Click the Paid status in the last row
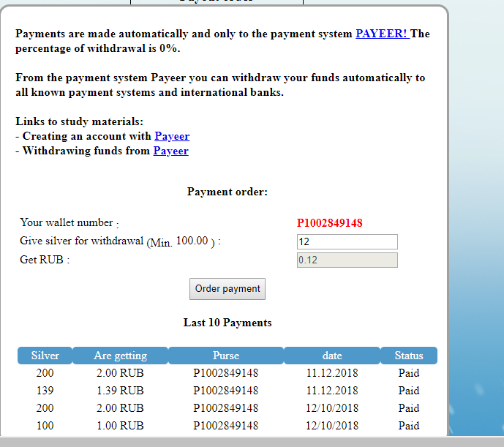 [409, 426]
